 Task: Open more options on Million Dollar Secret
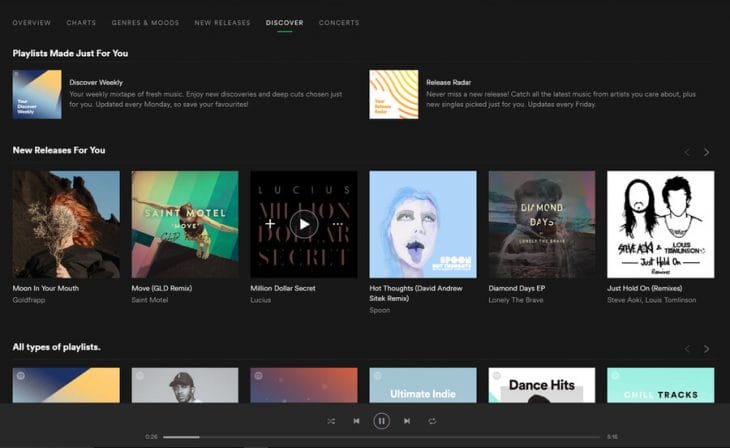tap(338, 224)
